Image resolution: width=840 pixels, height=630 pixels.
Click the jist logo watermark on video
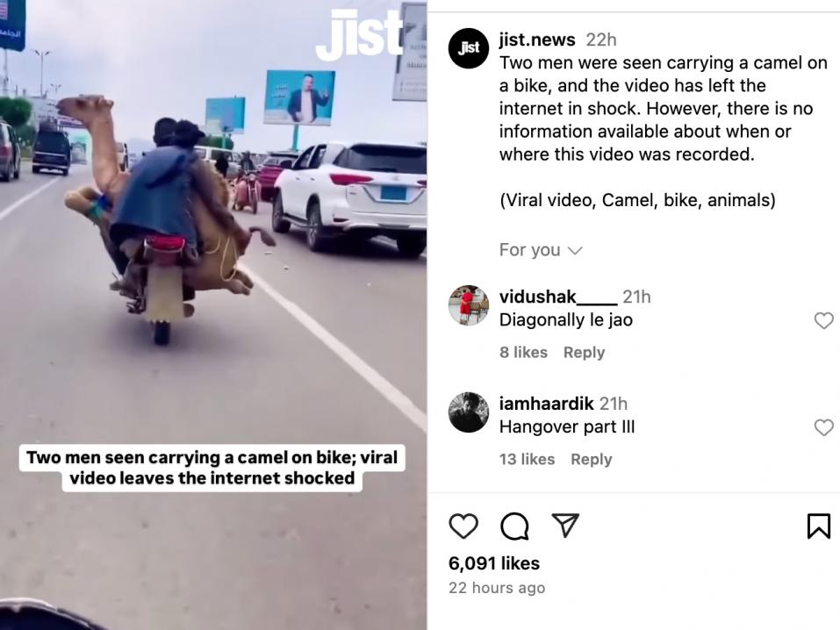point(359,35)
